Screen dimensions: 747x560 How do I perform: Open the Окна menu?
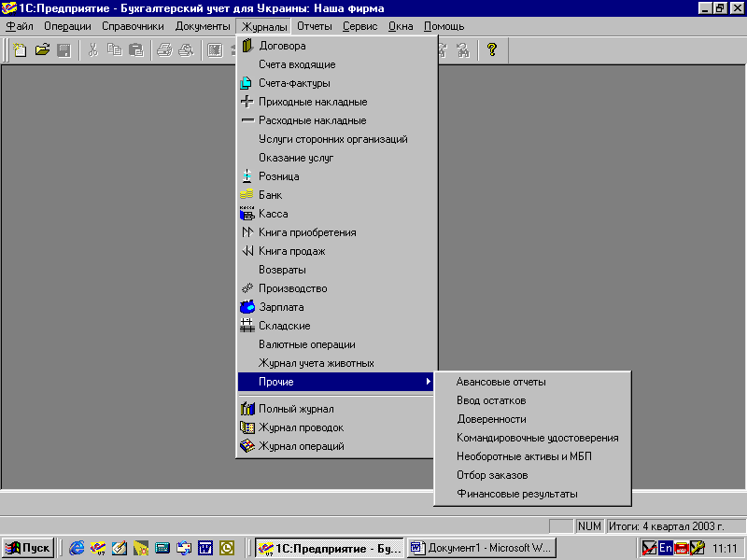coord(401,26)
